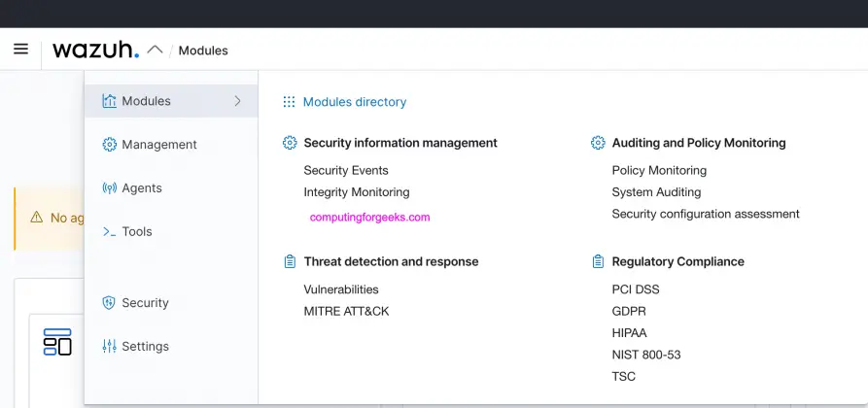This screenshot has width=868, height=408.
Task: Collapse the Wazuh menu with the caret
Action: tap(155, 50)
